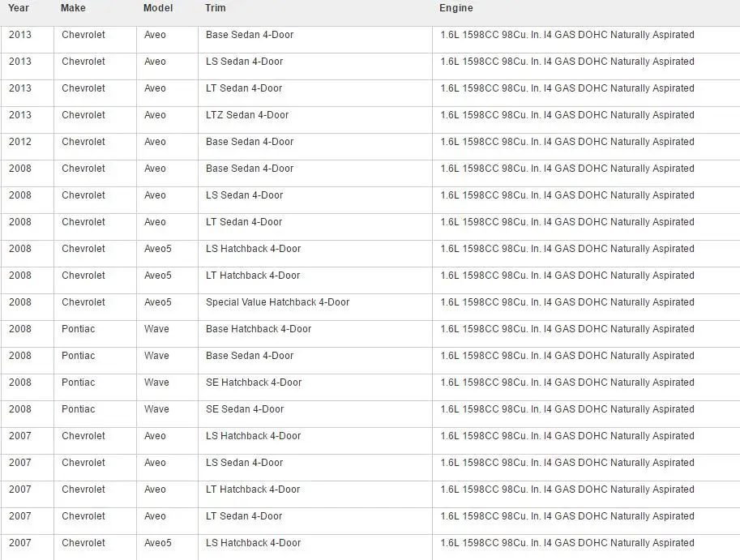This screenshot has width=740, height=560.
Task: Click the Pontiac make in SE Hatchback row
Action: (78, 383)
